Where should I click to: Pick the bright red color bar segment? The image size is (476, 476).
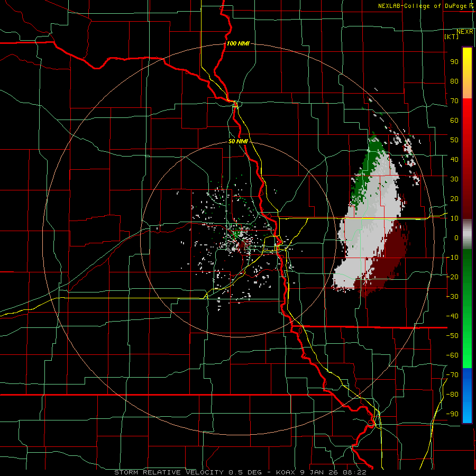coord(467,114)
